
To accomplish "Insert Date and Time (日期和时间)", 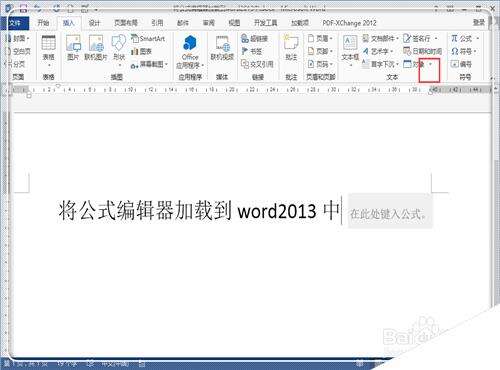I will [422, 51].
